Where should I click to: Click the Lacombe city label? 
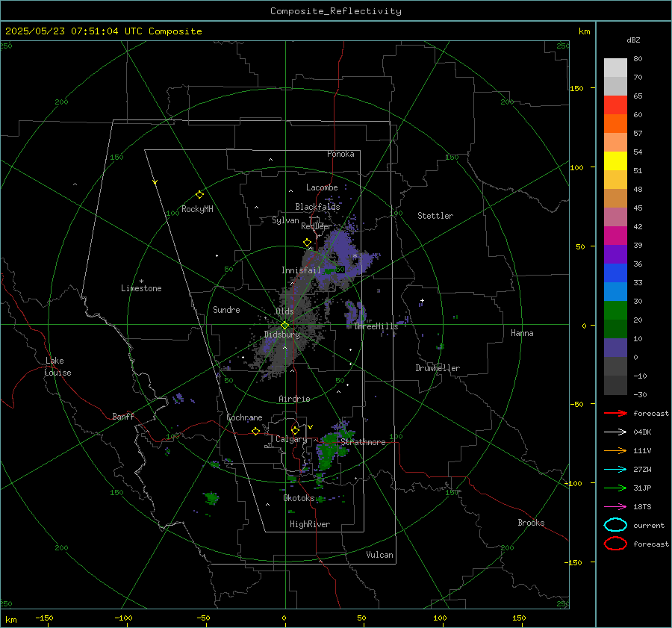322,187
